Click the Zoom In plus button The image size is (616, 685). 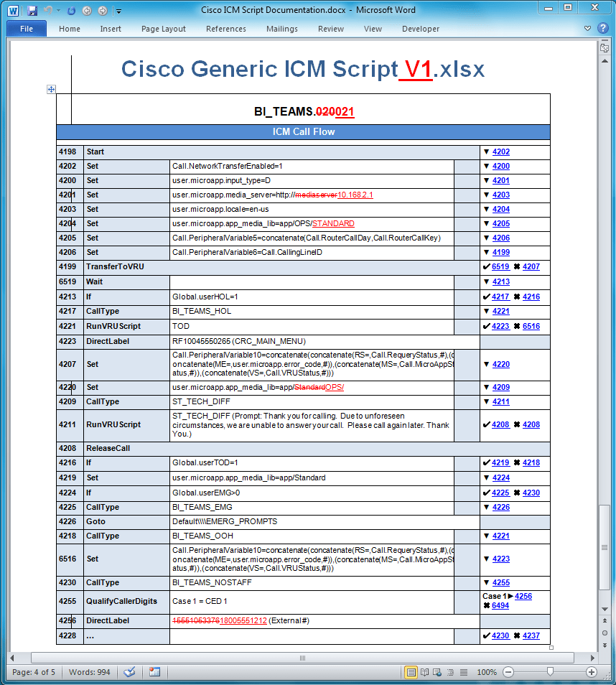592,672
